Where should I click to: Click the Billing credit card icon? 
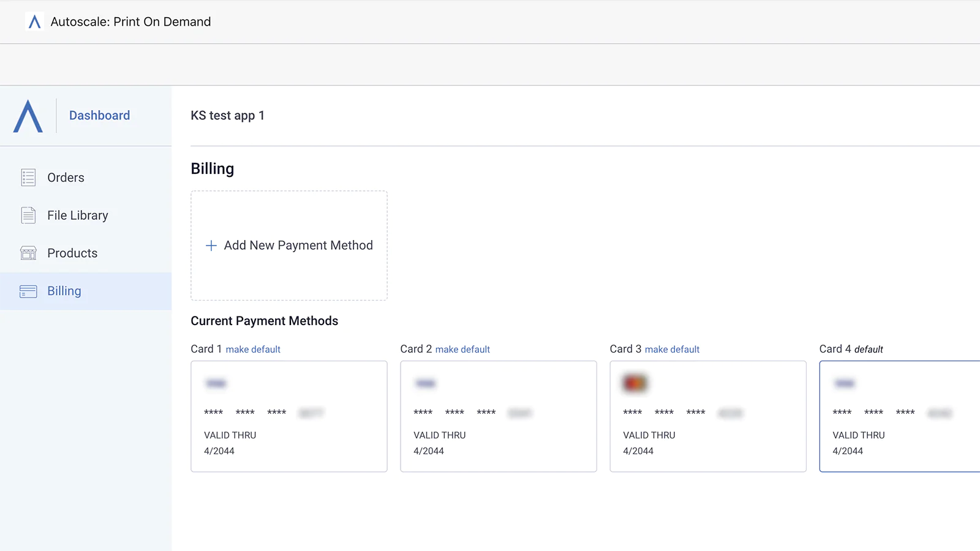click(x=28, y=291)
